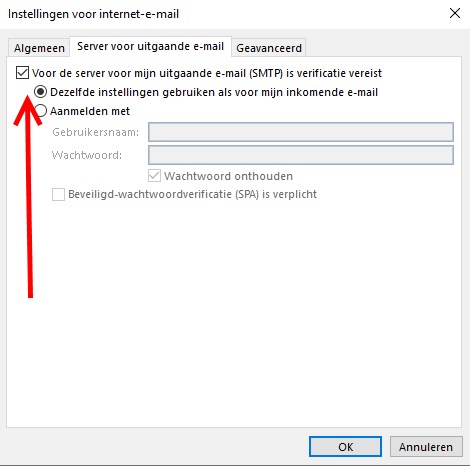The height and width of the screenshot is (466, 470).
Task: Click the dialog title Instellingen voor internet-e-mail
Action: tap(93, 14)
